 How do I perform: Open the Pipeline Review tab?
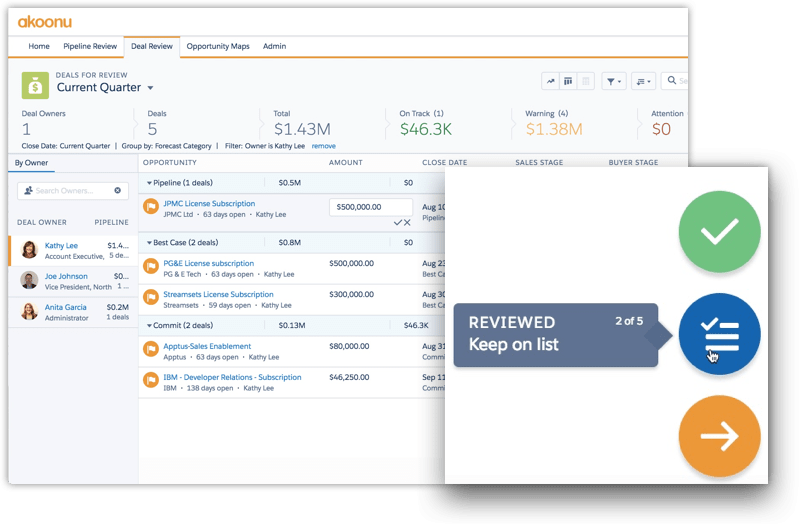90,46
